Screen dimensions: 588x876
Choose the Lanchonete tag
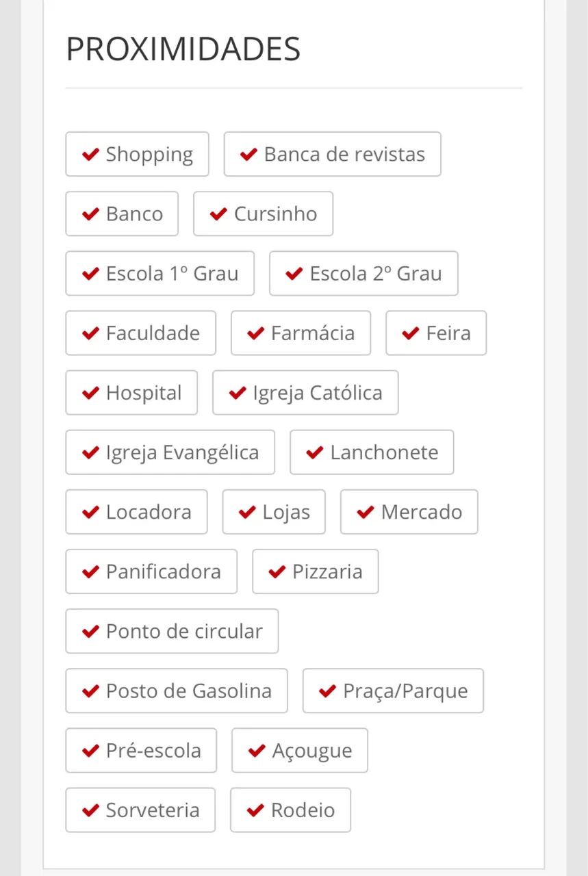tap(372, 452)
